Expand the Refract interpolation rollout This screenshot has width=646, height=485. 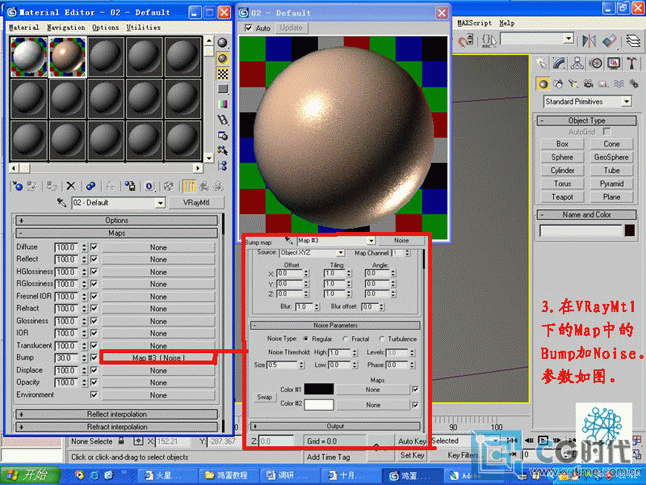tap(117, 427)
